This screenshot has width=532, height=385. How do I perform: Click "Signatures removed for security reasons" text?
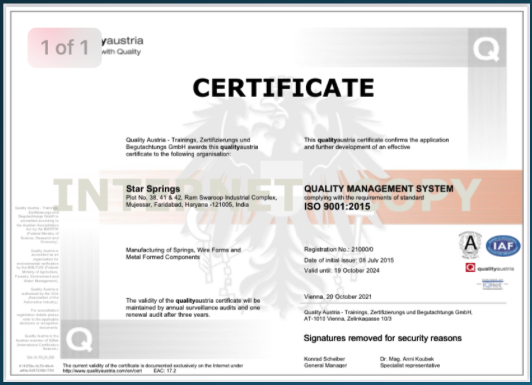382,338
